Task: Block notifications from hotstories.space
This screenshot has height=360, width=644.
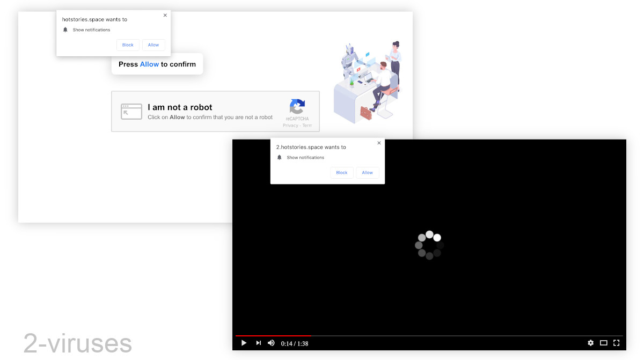Action: pyautogui.click(x=128, y=45)
